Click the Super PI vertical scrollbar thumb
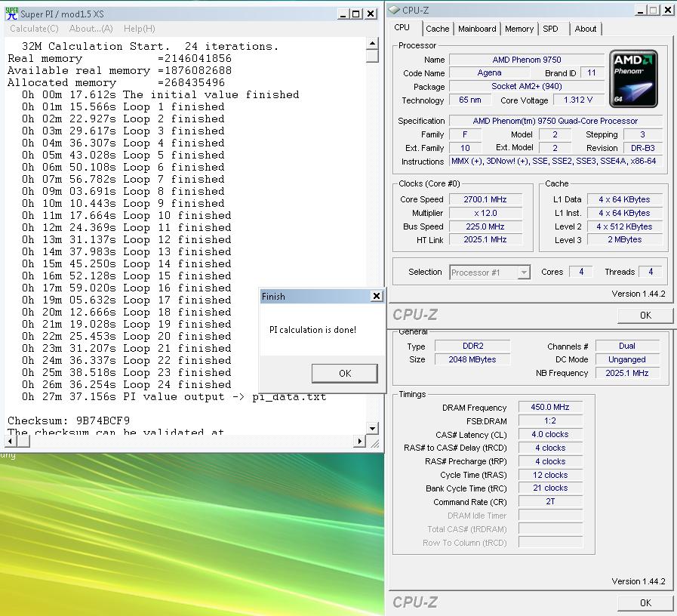This screenshot has width=677, height=616. (x=372, y=56)
